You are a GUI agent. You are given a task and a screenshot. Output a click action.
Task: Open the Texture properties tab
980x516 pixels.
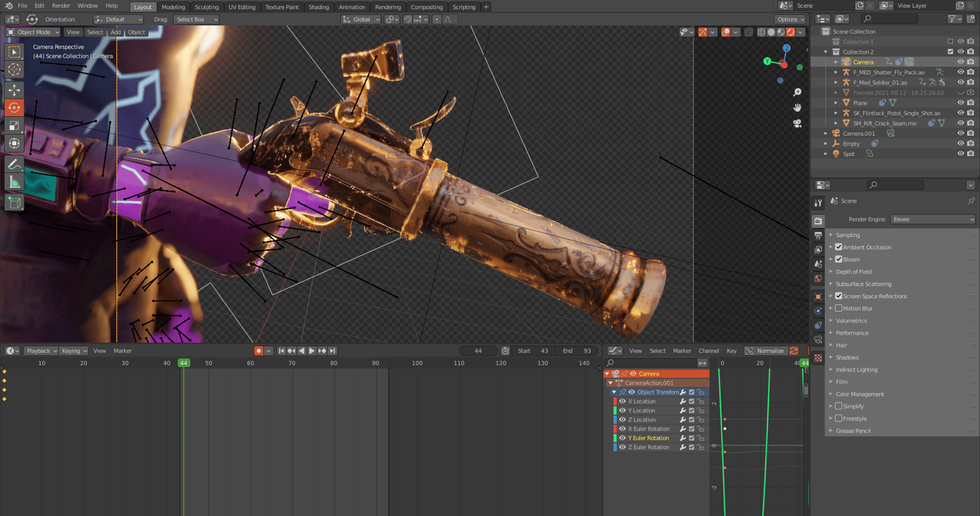(x=818, y=358)
